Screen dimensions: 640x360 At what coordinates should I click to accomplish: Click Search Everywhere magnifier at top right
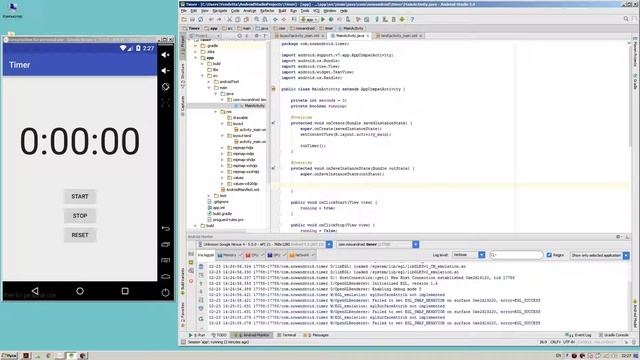[x=626, y=19]
